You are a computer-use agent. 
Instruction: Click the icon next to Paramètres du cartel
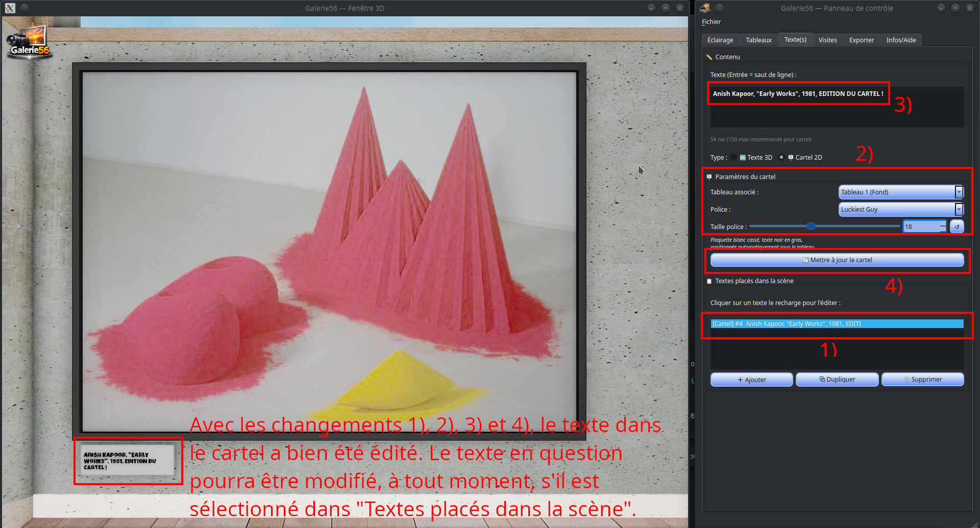pyautogui.click(x=709, y=177)
